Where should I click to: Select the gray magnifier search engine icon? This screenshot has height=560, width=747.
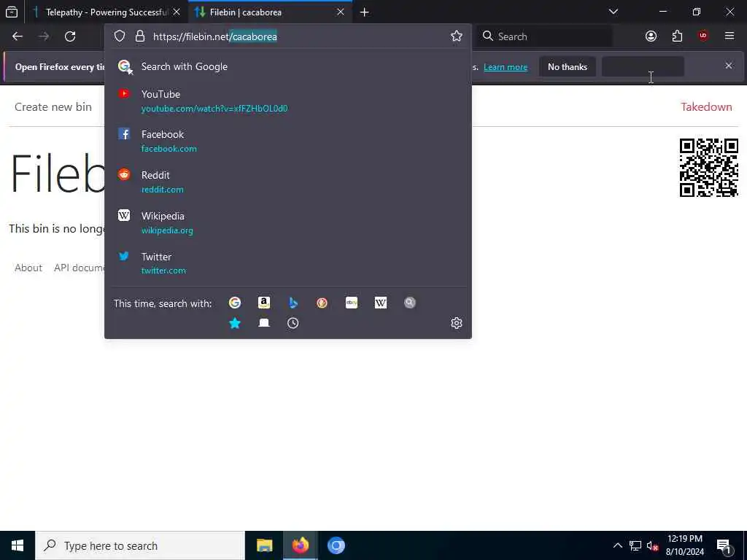coord(410,303)
